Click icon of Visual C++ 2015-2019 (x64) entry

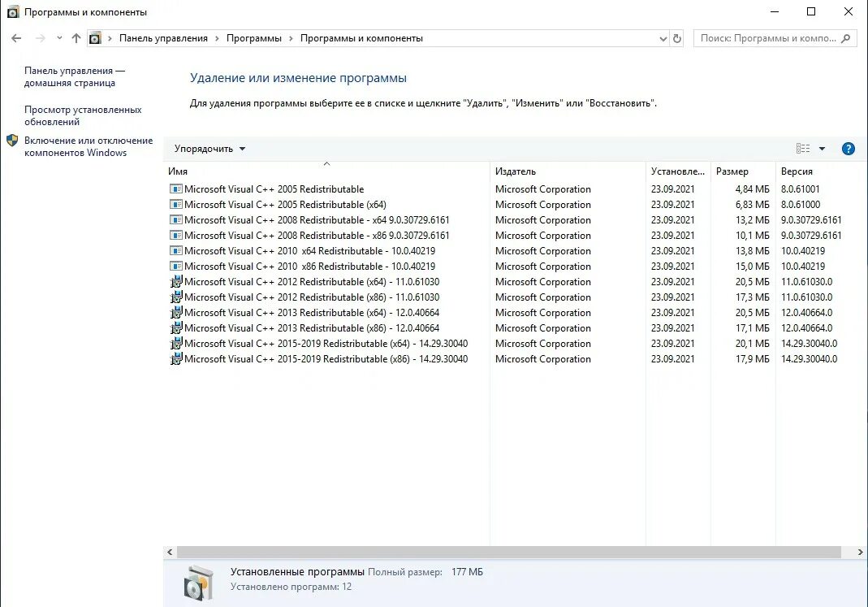[176, 344]
